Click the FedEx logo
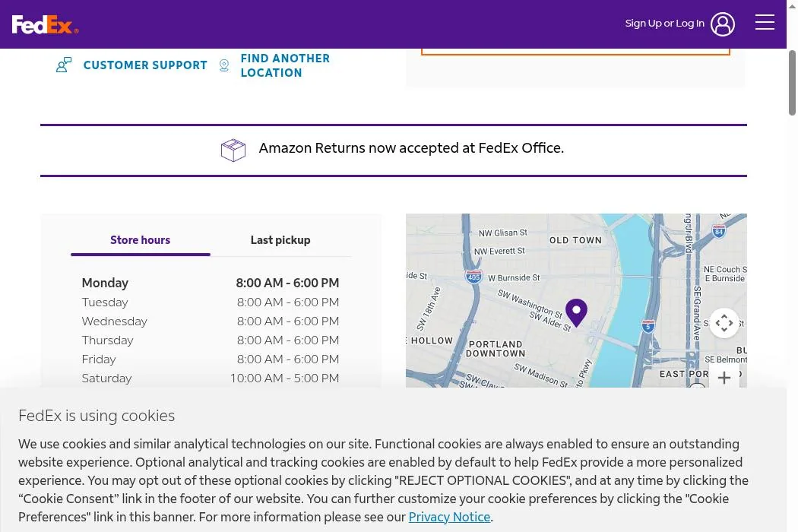798x532 pixels. [45, 24]
